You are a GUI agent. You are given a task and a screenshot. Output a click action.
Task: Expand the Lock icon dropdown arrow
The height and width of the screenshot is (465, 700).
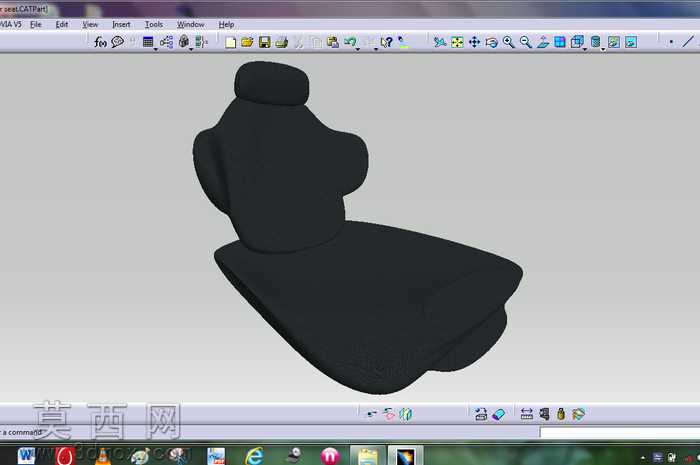click(x=191, y=49)
